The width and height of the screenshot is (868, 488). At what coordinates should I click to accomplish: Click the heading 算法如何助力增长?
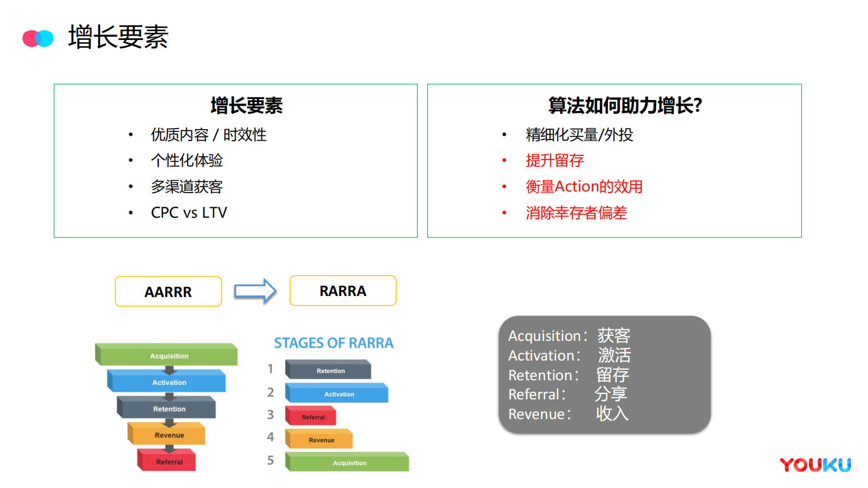(x=625, y=106)
